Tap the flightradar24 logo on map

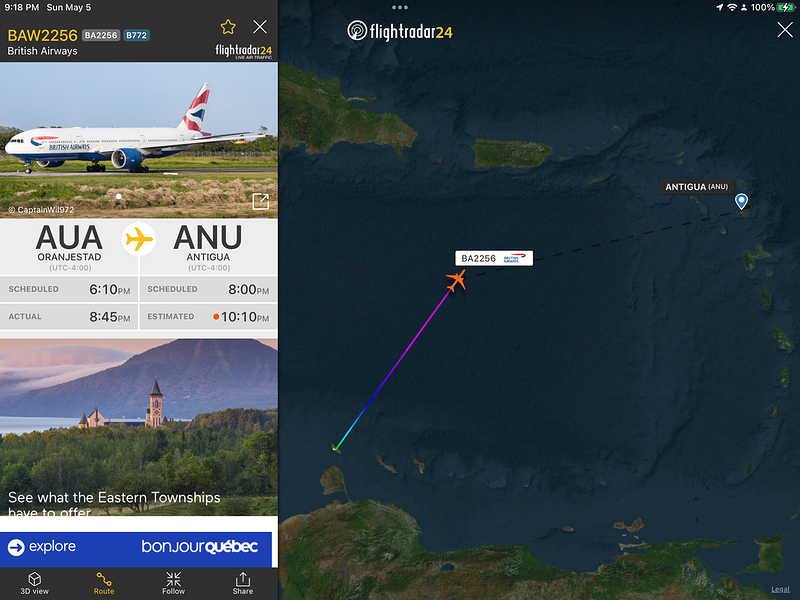pyautogui.click(x=399, y=31)
